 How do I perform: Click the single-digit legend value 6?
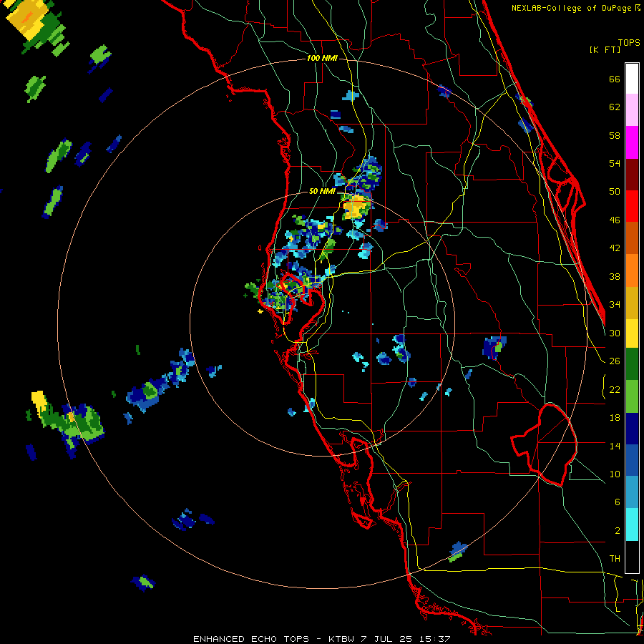[x=618, y=502]
